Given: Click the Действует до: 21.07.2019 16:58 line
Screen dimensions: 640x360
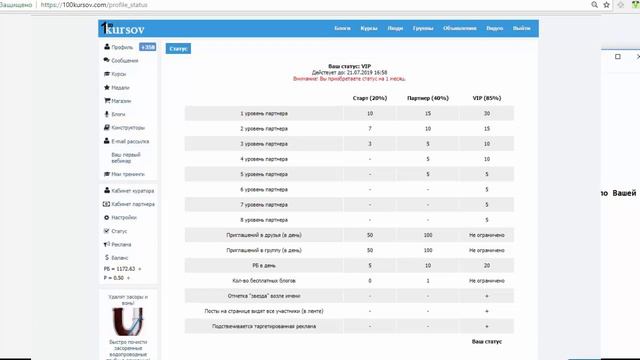Looking at the screenshot, I should (x=349, y=72).
